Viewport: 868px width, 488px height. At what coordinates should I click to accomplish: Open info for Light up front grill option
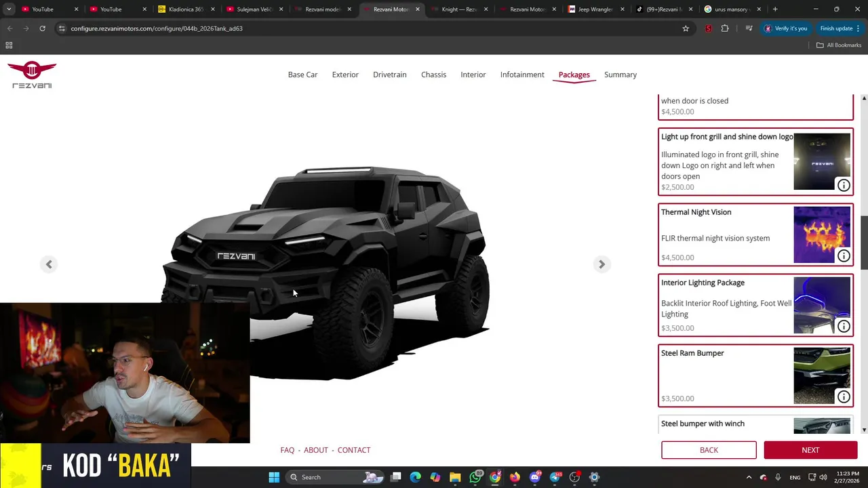tap(844, 185)
